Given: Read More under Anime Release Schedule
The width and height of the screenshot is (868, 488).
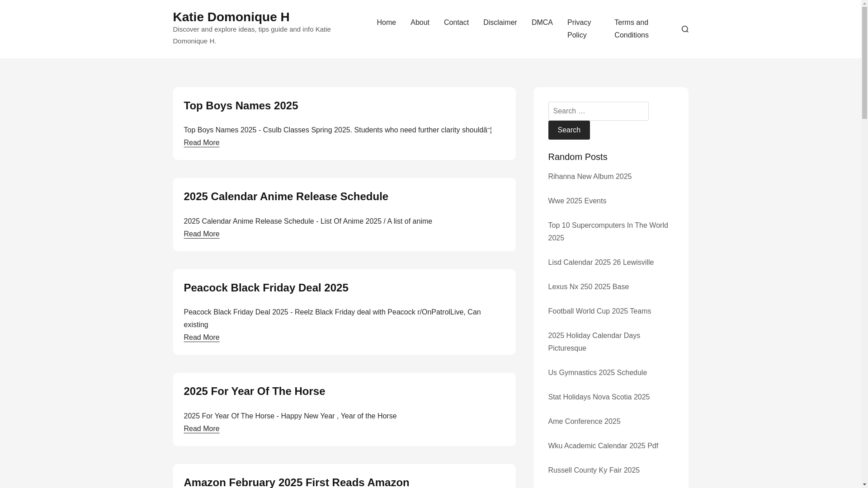Looking at the screenshot, I should (x=201, y=234).
